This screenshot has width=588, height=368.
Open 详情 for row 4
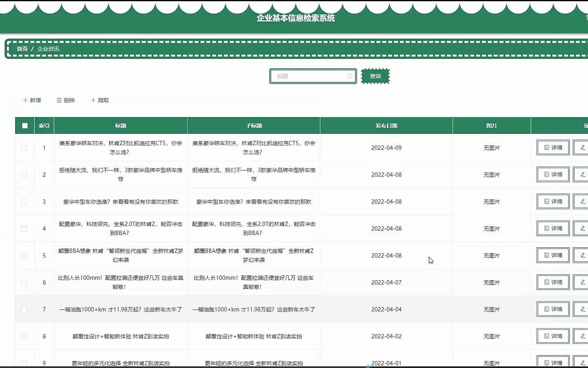[553, 228]
